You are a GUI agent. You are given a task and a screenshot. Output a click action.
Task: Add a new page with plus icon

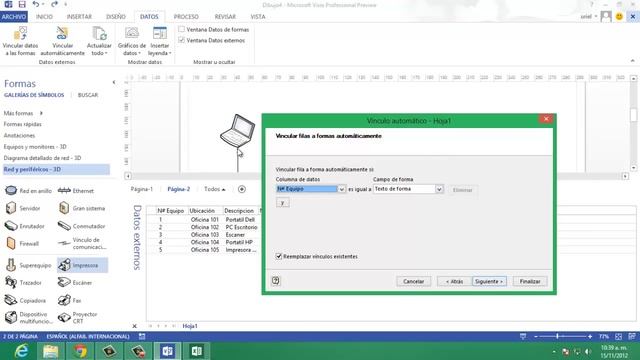point(242,189)
